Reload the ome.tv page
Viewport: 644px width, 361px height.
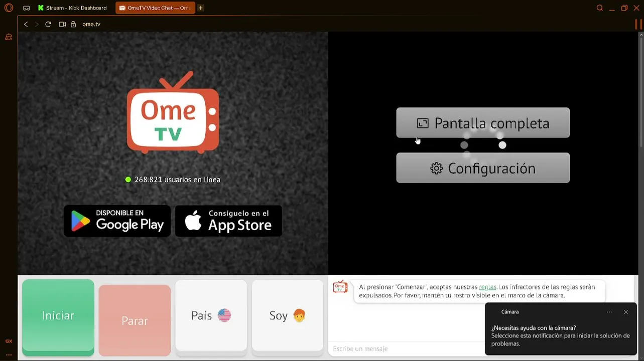[x=48, y=24]
